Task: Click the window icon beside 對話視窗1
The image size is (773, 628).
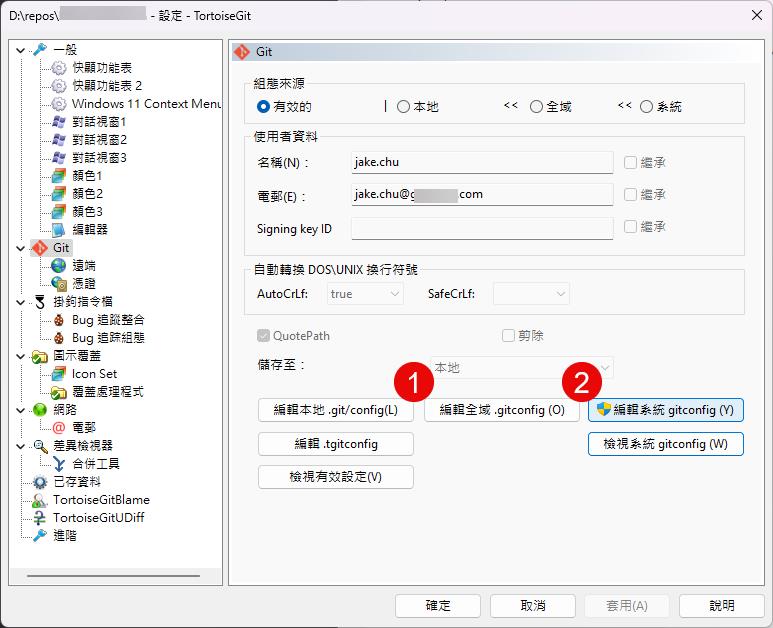Action: click(x=59, y=122)
